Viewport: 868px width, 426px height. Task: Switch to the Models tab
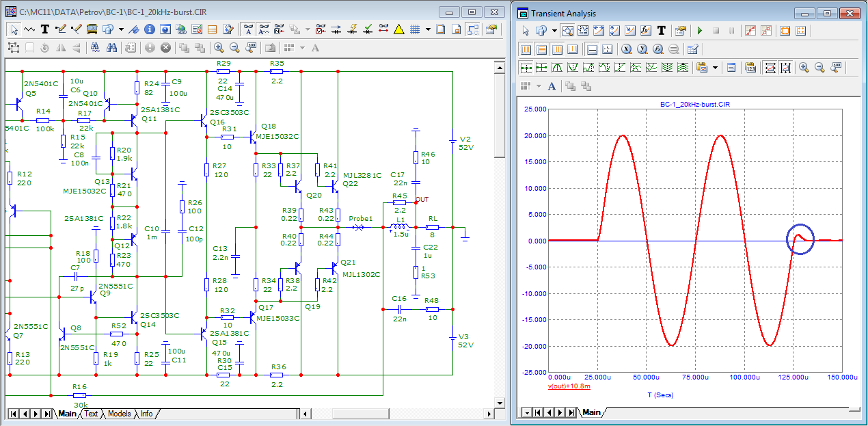119,414
